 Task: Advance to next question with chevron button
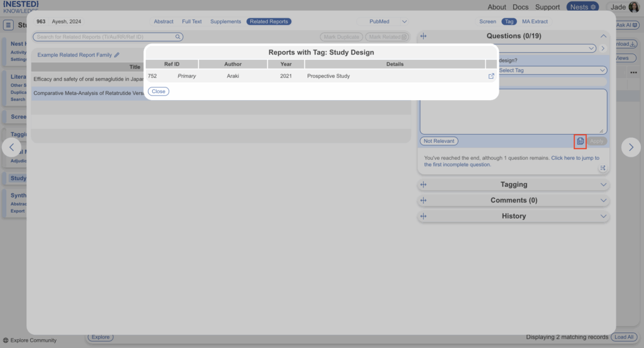[602, 48]
